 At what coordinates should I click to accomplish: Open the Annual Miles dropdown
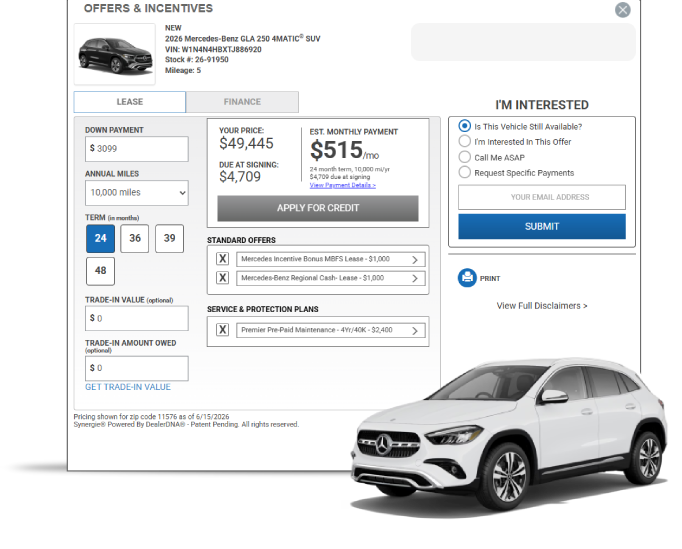coord(137,193)
